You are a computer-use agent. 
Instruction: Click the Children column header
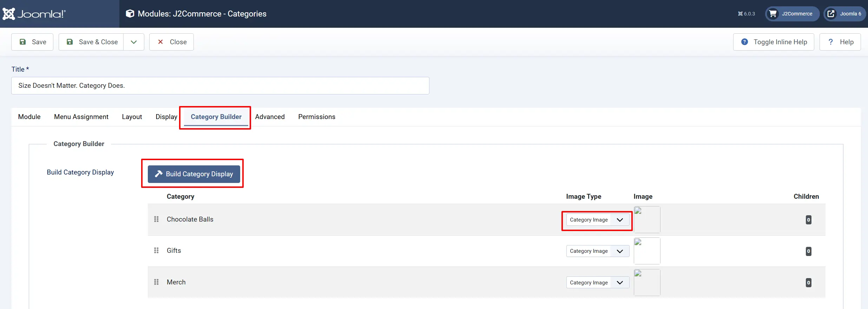[x=806, y=196]
